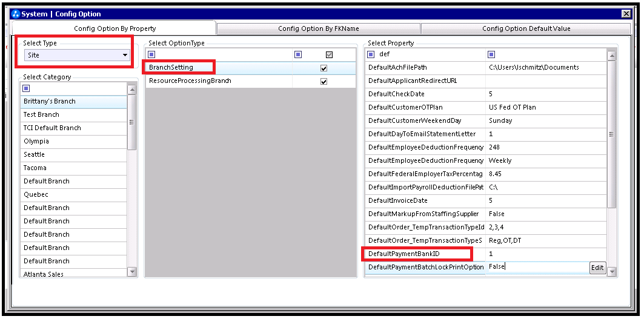644x319 pixels.
Task: Click the filter icon in the OptionType name column header
Action: tap(151, 54)
